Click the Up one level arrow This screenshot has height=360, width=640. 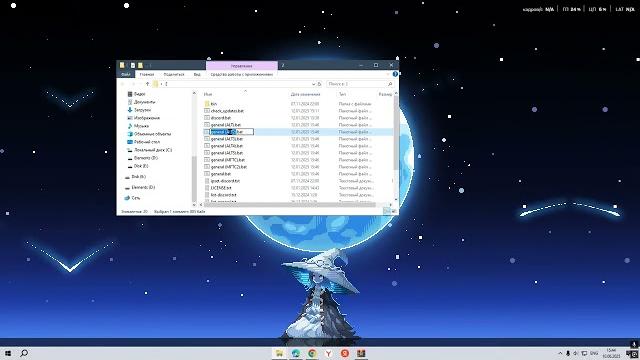(147, 84)
